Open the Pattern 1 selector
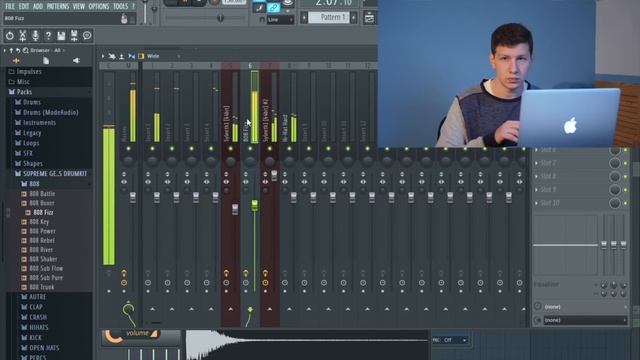 pyautogui.click(x=329, y=18)
